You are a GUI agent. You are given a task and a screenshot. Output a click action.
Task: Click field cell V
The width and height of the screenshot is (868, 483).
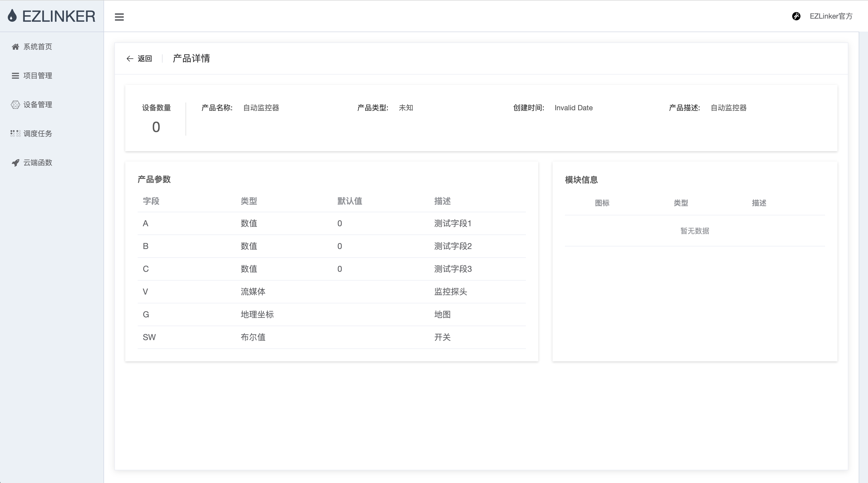[145, 292]
